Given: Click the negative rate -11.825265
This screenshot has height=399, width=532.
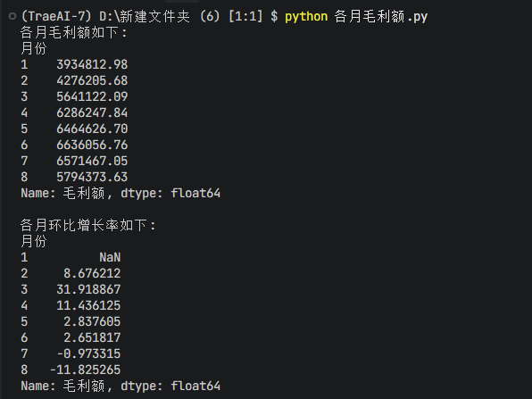Looking at the screenshot, I should [85, 370].
